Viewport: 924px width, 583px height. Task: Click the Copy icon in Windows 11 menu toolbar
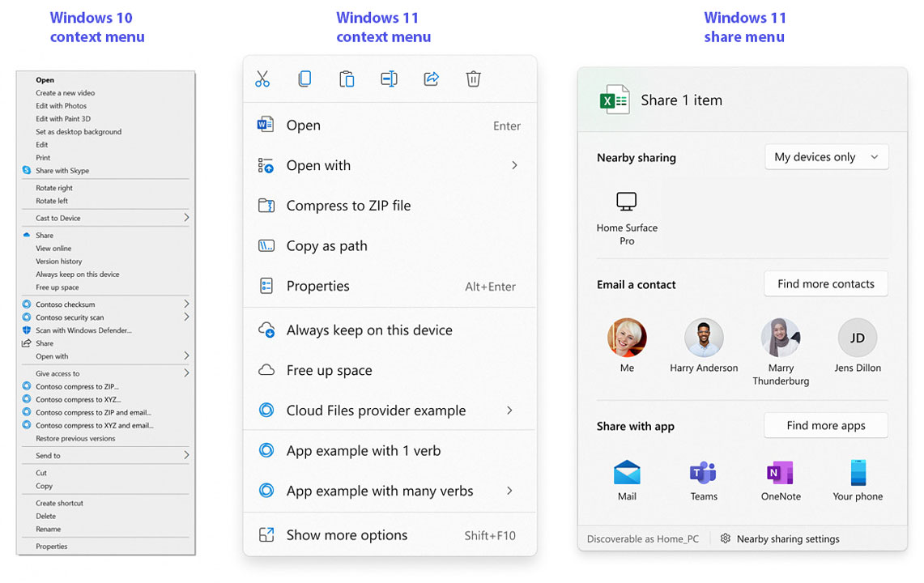pos(304,79)
